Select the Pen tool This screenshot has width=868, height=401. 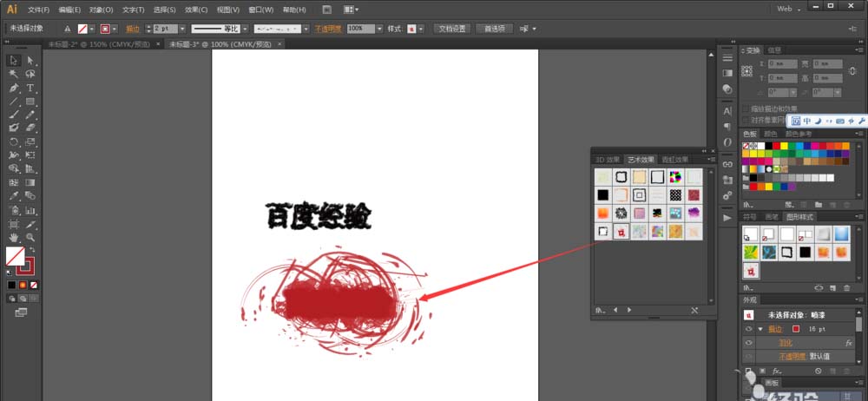14,88
